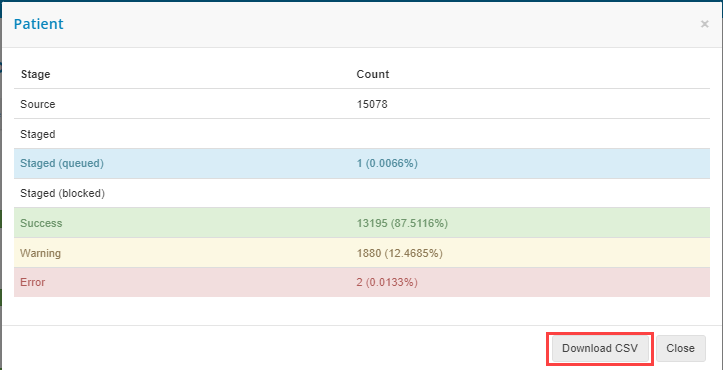The width and height of the screenshot is (723, 370).
Task: Click the Count column header
Action: pyautogui.click(x=373, y=74)
